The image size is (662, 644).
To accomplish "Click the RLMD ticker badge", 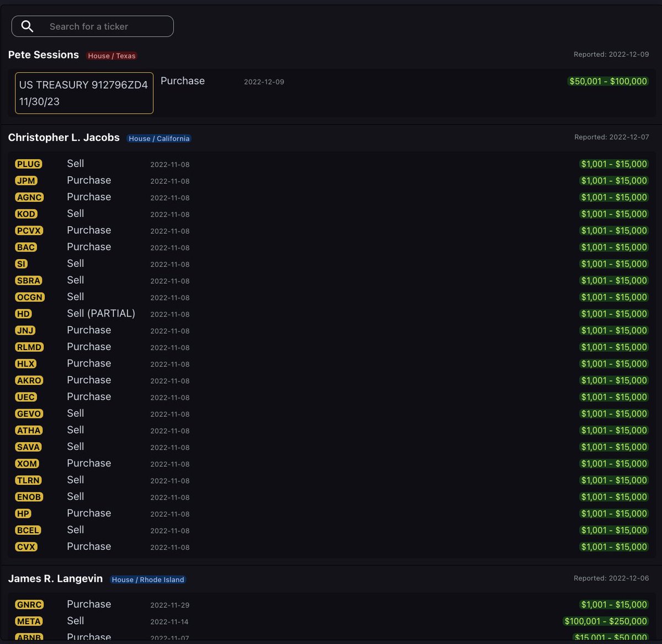I will coord(29,347).
